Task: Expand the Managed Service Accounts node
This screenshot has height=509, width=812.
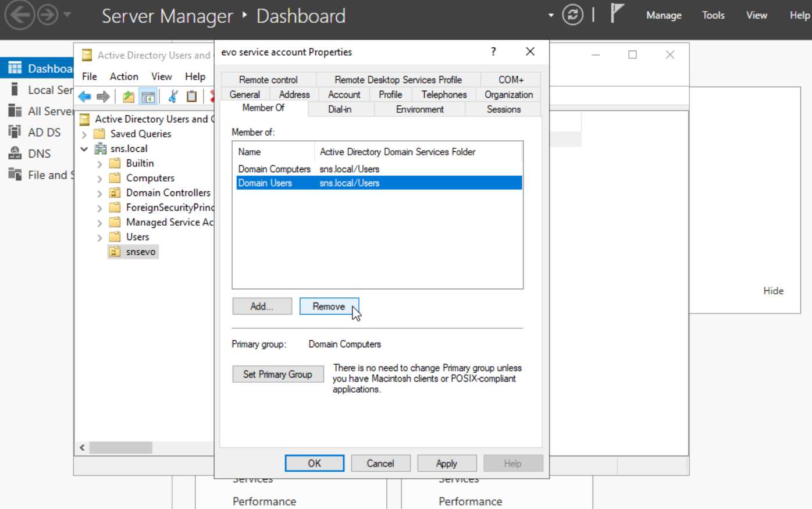Action: pos(99,223)
